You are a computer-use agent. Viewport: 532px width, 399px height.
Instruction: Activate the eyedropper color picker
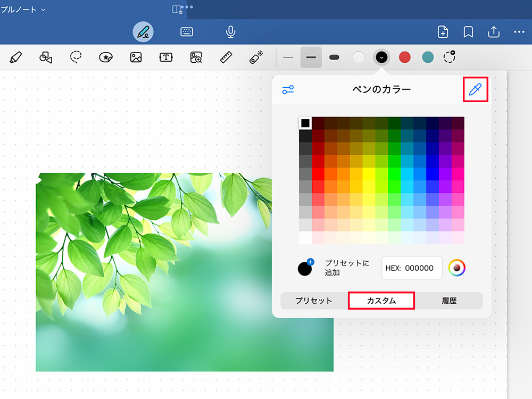coord(475,89)
